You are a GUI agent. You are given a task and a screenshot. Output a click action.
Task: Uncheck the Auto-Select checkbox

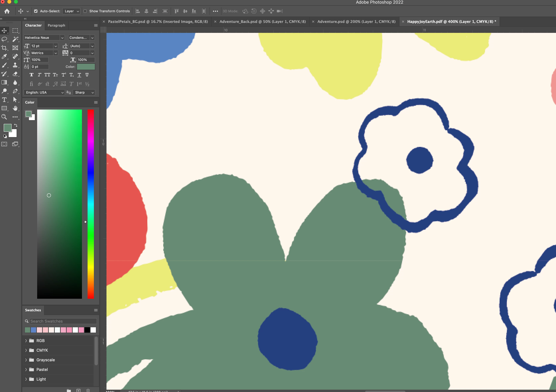tap(36, 11)
